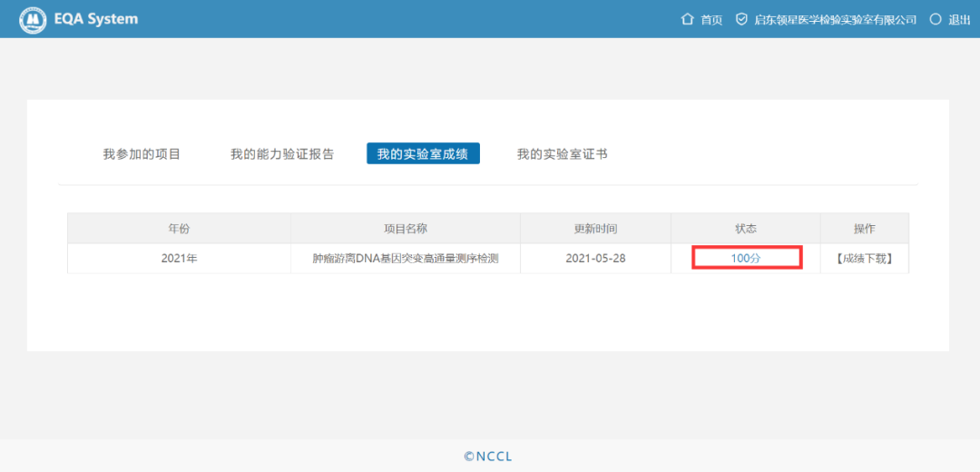Click the EQA System logo icon
The width and height of the screenshot is (980, 472).
(x=33, y=19)
